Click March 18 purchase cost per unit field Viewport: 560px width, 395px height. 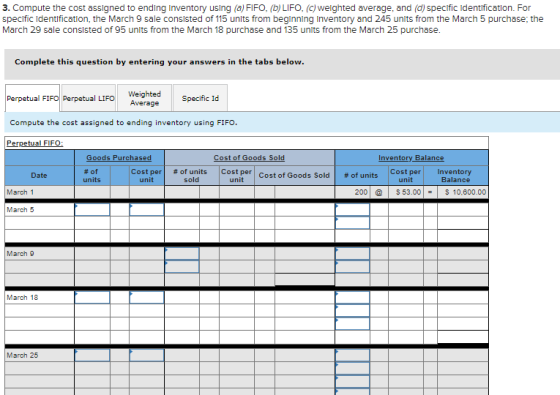click(146, 298)
